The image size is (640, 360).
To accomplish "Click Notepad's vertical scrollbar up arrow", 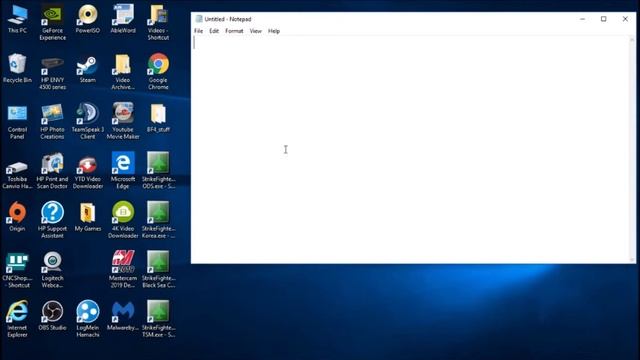I will pyautogui.click(x=632, y=40).
